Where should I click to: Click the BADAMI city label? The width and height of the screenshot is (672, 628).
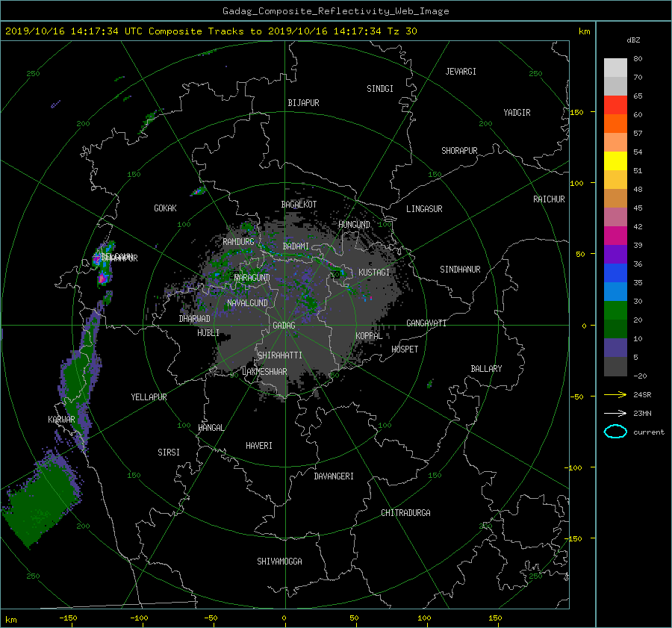(x=296, y=246)
